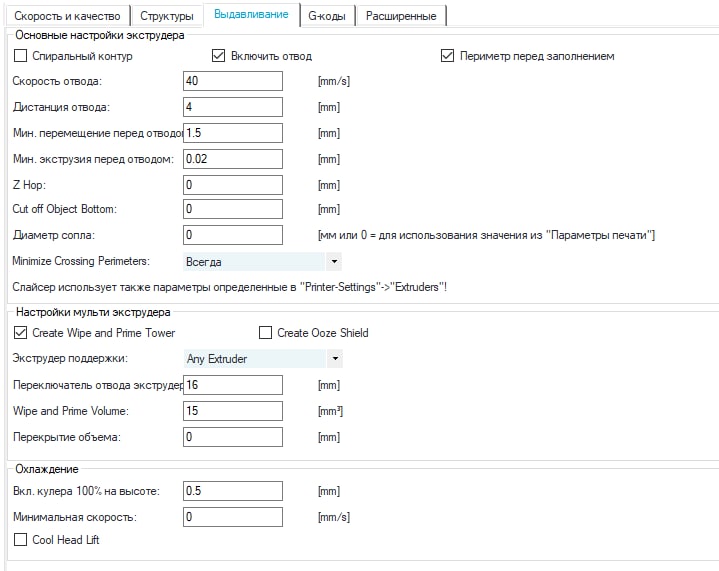Image resolution: width=719 pixels, height=571 pixels.
Task: Click the Z Hop value field
Action: (233, 185)
